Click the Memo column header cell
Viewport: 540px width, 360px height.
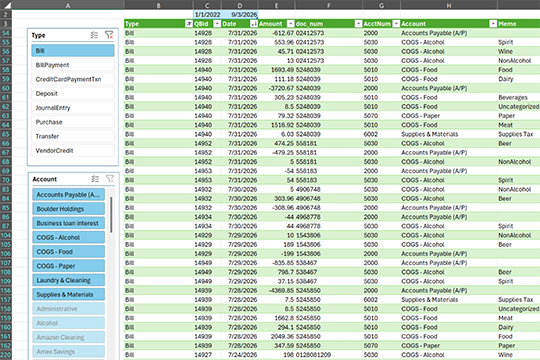[519, 24]
